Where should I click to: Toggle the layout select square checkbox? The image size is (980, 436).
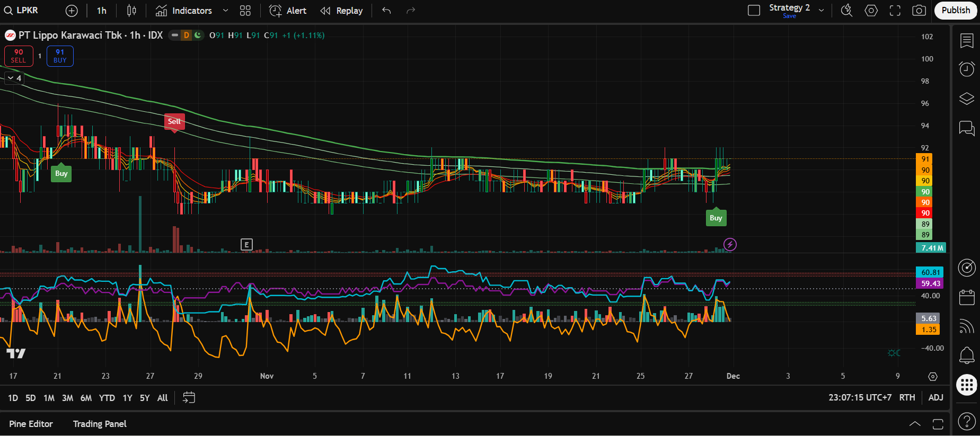pyautogui.click(x=754, y=11)
